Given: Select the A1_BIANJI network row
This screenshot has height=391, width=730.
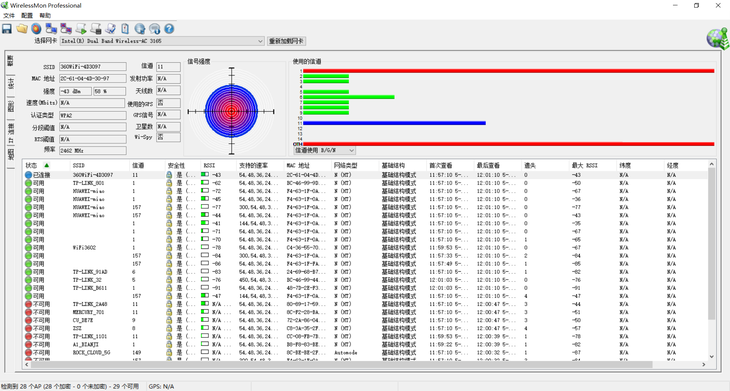Looking at the screenshot, I should 365,344.
